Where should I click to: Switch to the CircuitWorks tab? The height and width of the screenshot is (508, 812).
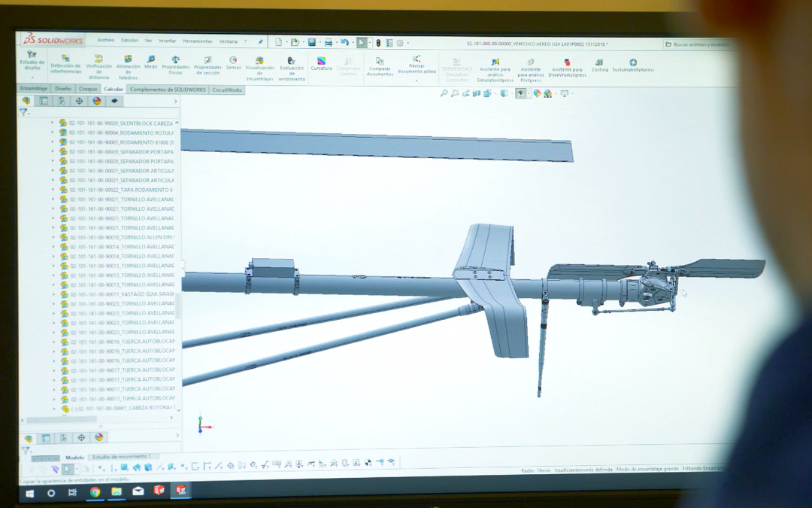(x=227, y=90)
